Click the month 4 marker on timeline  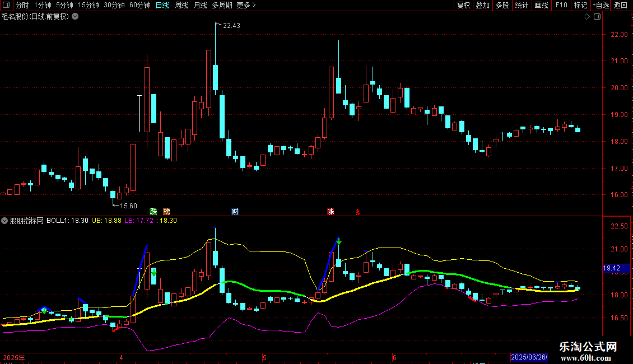click(121, 357)
